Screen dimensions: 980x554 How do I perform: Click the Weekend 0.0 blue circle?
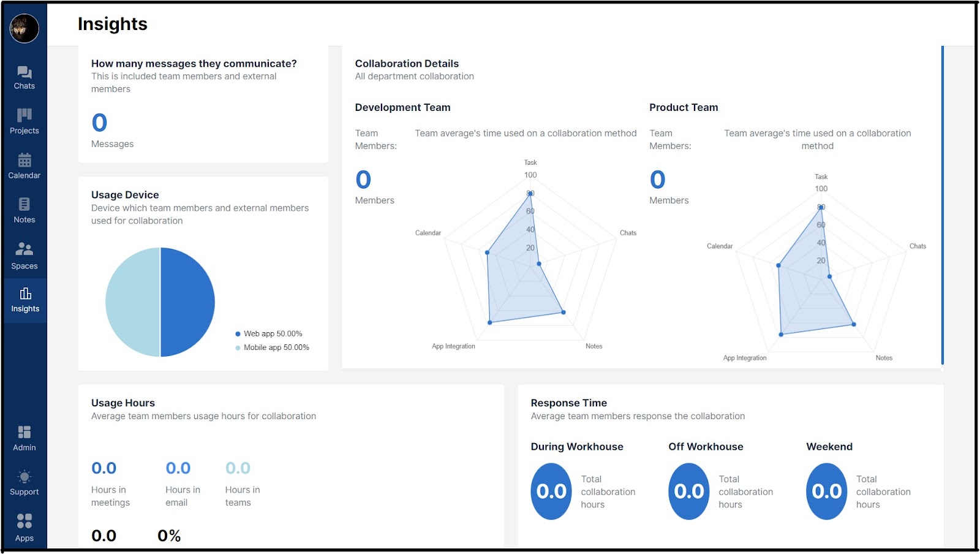tap(827, 491)
